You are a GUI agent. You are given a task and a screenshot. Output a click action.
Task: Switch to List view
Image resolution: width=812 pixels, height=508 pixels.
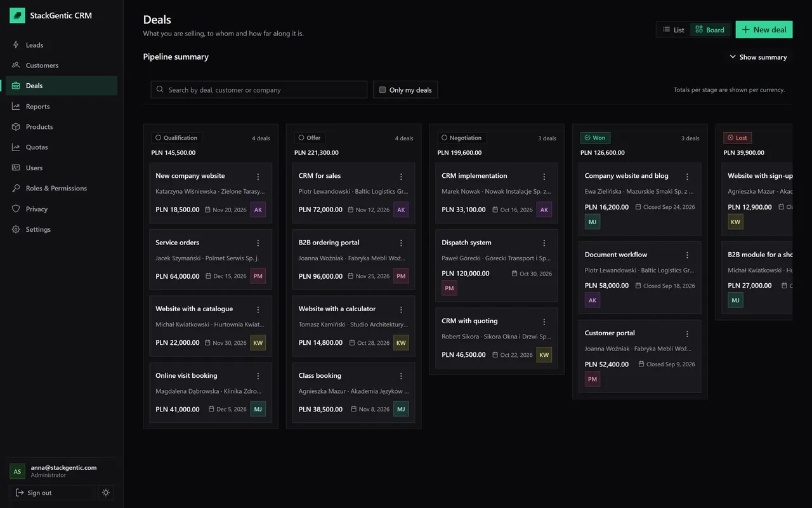click(x=674, y=30)
